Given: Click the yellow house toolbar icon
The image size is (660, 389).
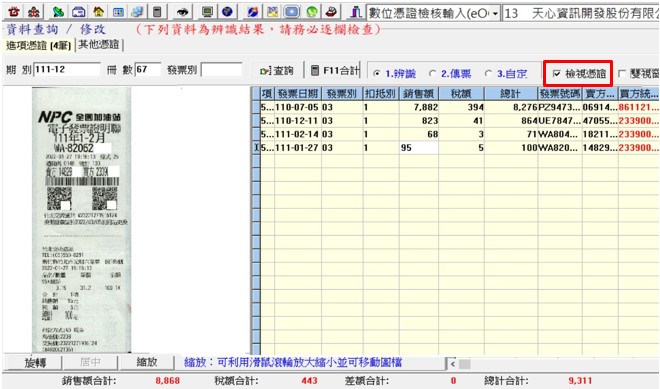Looking at the screenshot, I should point(98,12).
